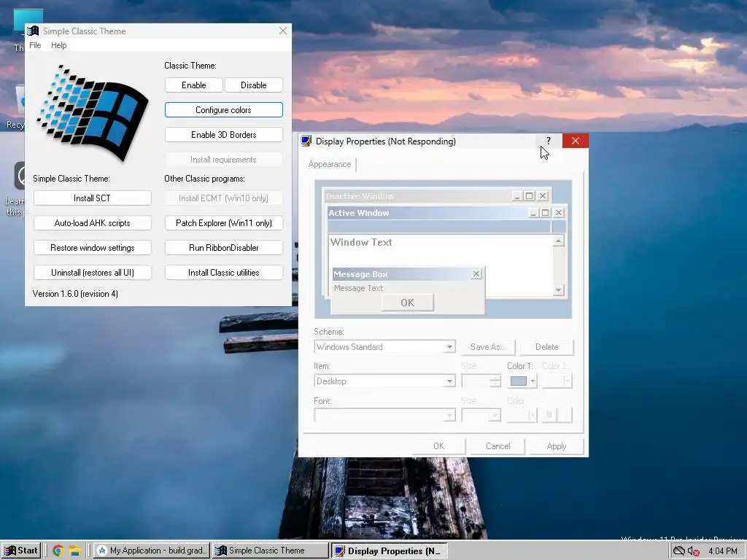Click Display Properties title bar icon
Screen dimensions: 747x560
point(307,141)
